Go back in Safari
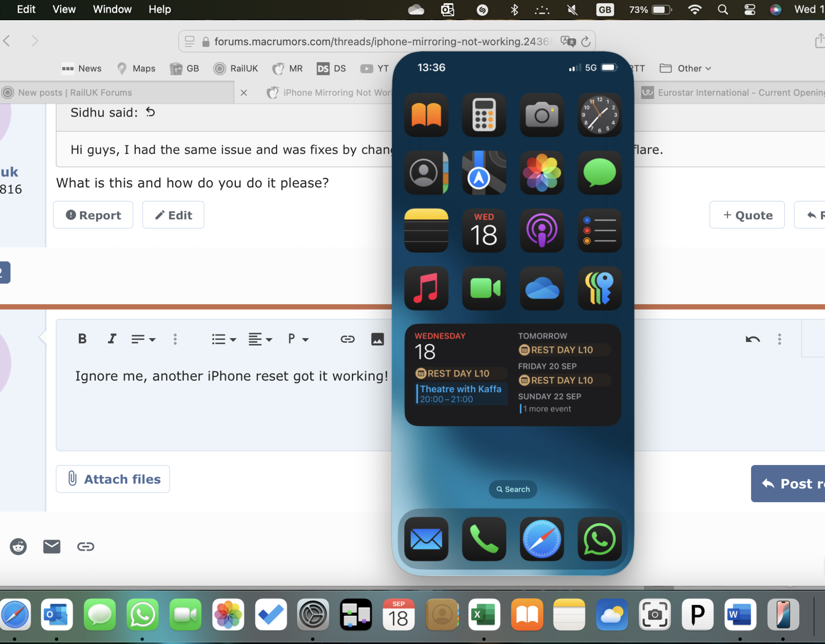825x644 pixels. 7,41
